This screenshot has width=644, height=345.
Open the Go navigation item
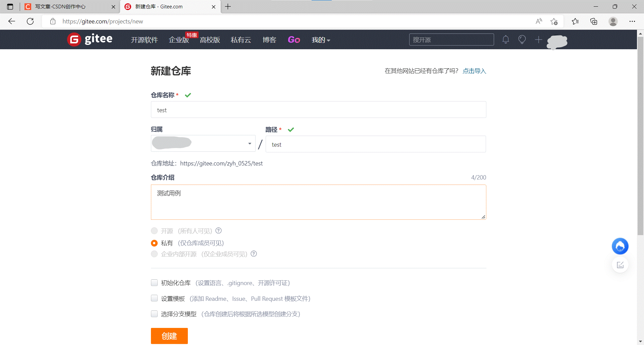point(294,40)
